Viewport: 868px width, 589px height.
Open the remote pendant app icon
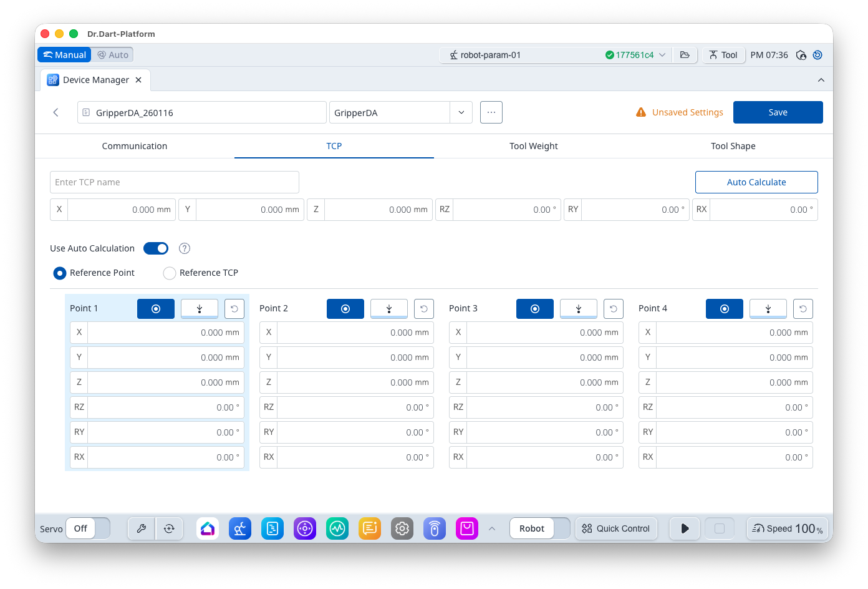point(435,528)
